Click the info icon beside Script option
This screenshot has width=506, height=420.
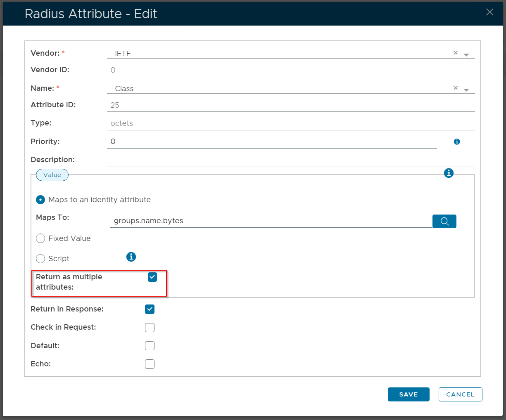click(x=131, y=257)
